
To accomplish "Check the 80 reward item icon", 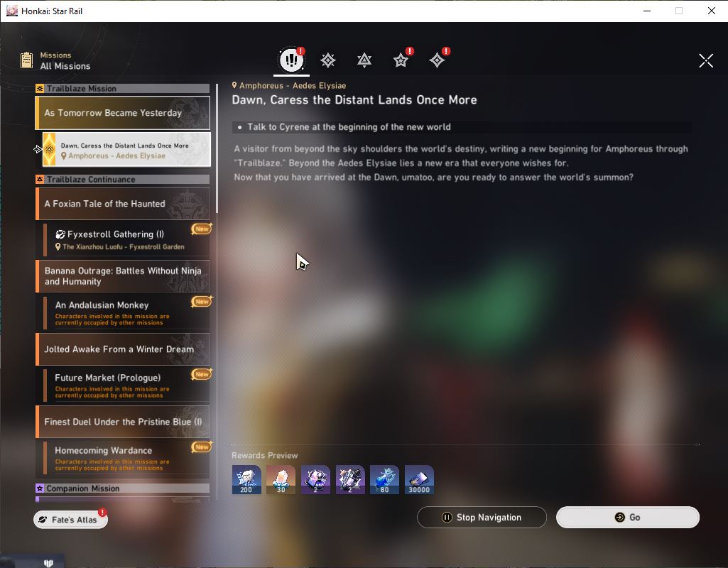I will point(384,479).
